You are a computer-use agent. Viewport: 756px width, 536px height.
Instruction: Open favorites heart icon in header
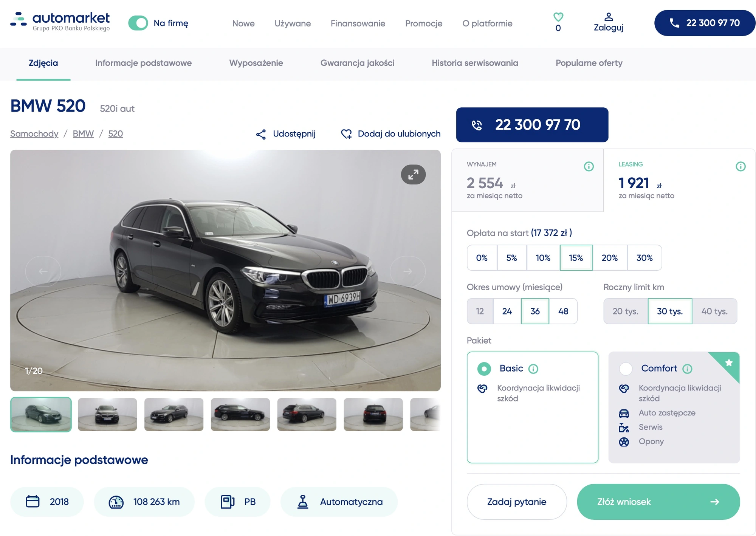[x=558, y=17]
